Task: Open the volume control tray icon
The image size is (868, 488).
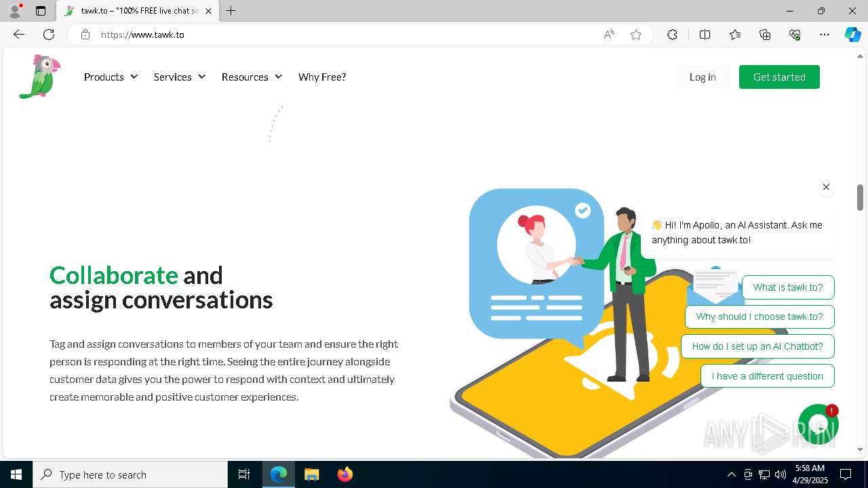Action: tap(780, 474)
